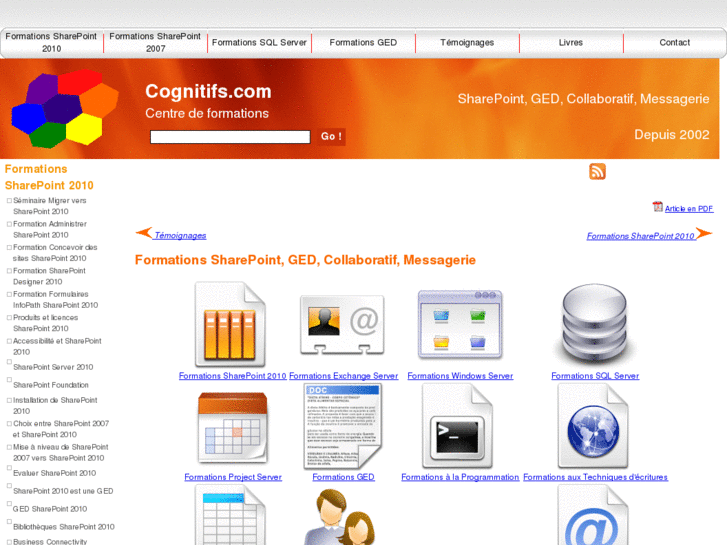
Task: Open the Project Server calendar icon
Action: point(233,428)
